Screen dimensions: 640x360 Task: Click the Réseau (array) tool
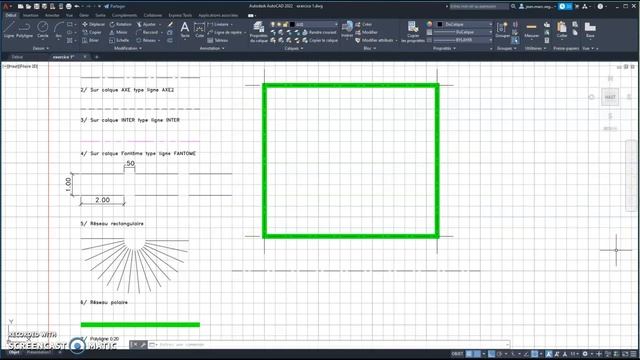pyautogui.click(x=147, y=40)
